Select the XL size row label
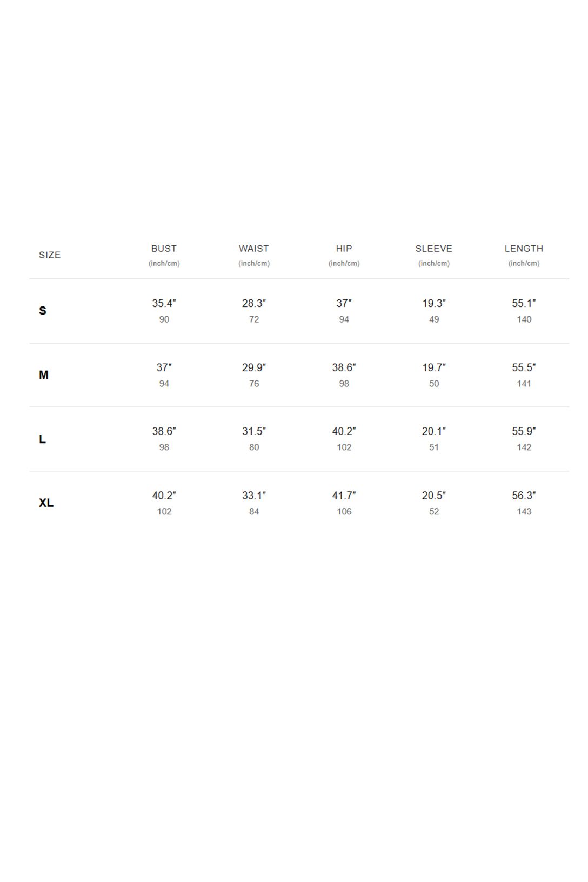The width and height of the screenshot is (588, 882). pos(46,503)
